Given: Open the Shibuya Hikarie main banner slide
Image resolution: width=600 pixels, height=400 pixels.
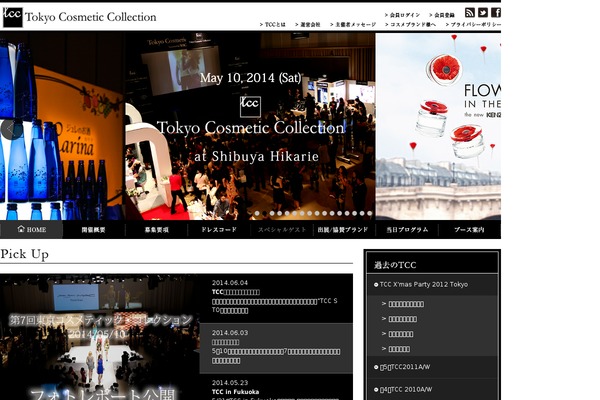Looking at the screenshot, I should [x=250, y=126].
